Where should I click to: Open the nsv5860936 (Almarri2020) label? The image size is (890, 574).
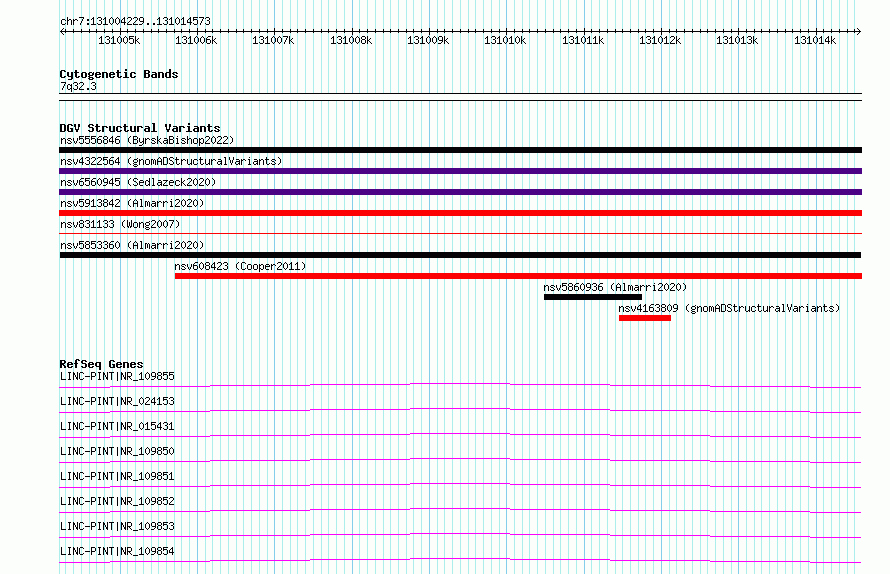pos(615,287)
